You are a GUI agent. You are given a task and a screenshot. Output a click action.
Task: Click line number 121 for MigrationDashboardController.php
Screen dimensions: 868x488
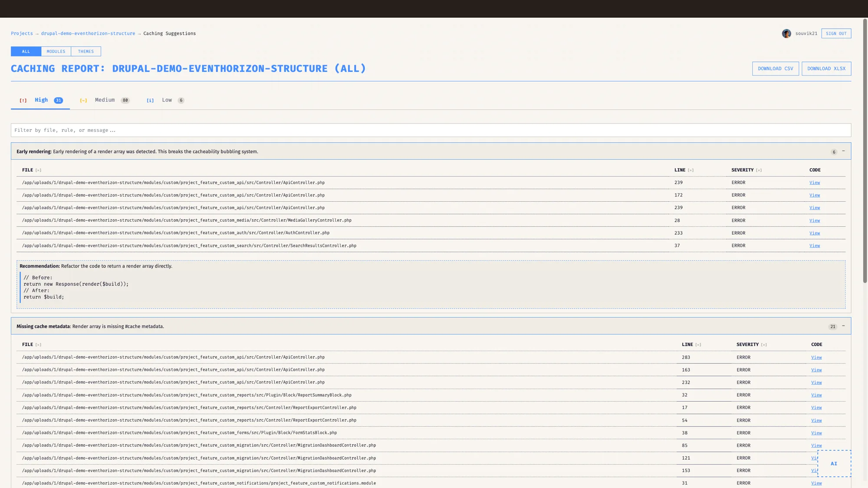tap(686, 458)
